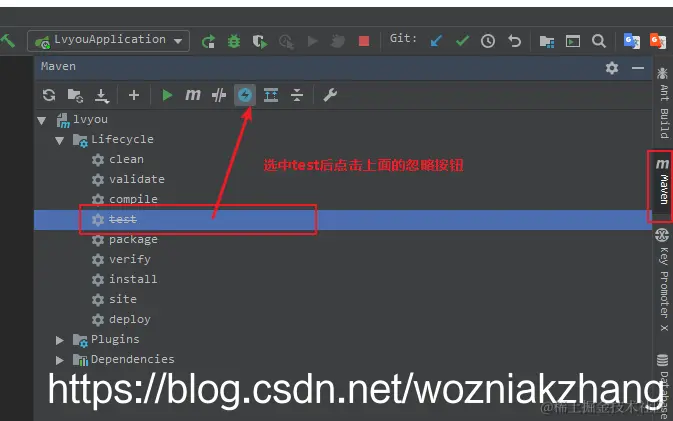
Task: Collapse all Maven tree nodes
Action: 297,95
